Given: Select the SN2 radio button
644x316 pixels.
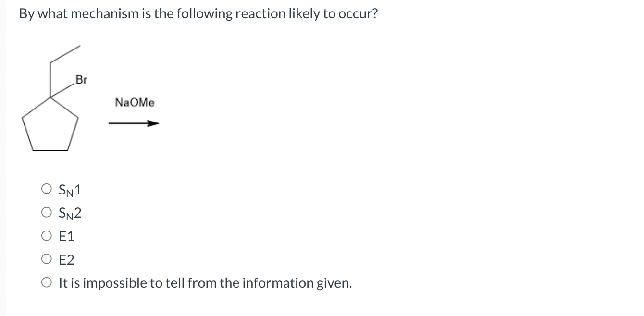Looking at the screenshot, I should (47, 213).
